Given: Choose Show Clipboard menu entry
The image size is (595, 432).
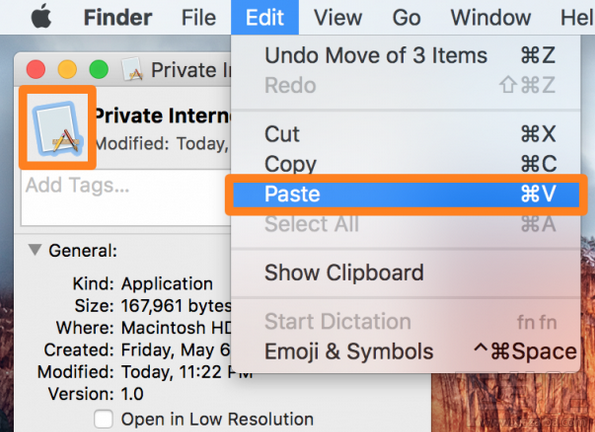Looking at the screenshot, I should point(406,273).
